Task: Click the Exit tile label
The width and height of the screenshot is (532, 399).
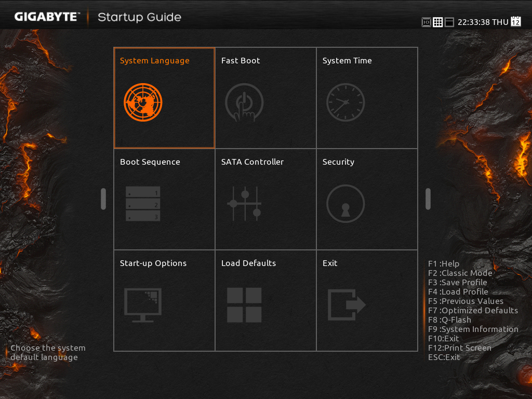Action: pos(330,263)
